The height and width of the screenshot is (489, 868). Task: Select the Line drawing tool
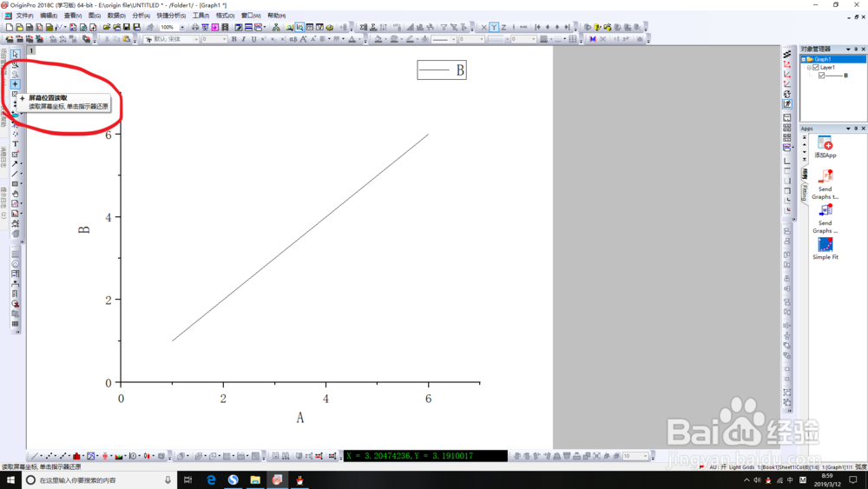click(x=15, y=174)
